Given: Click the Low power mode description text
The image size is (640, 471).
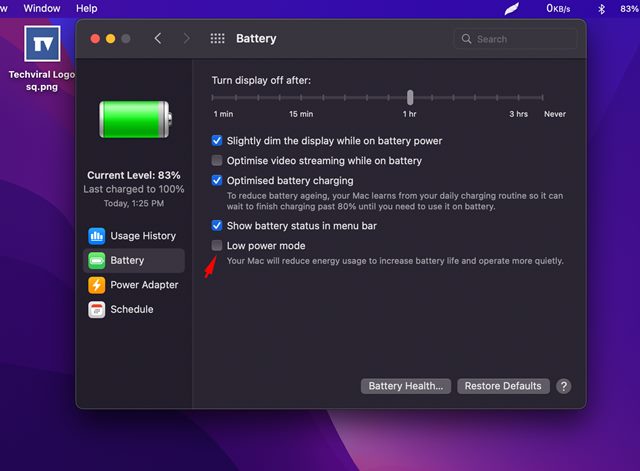Looking at the screenshot, I should [x=395, y=261].
